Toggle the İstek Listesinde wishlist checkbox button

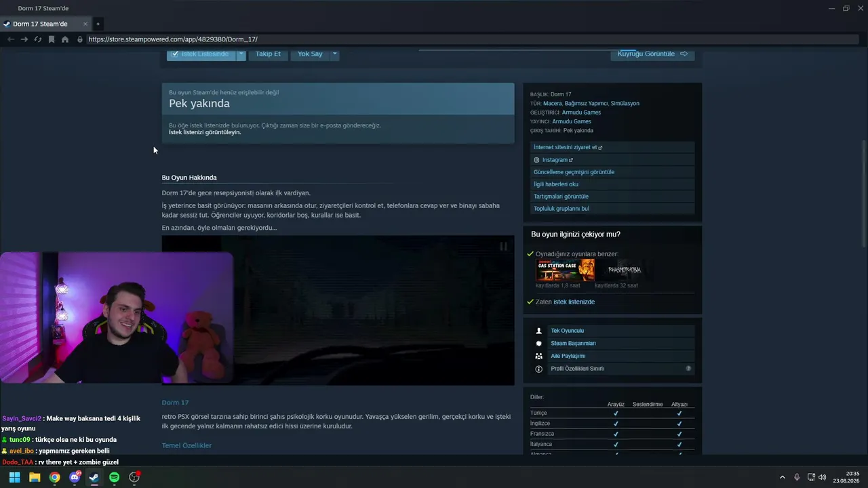pos(201,54)
